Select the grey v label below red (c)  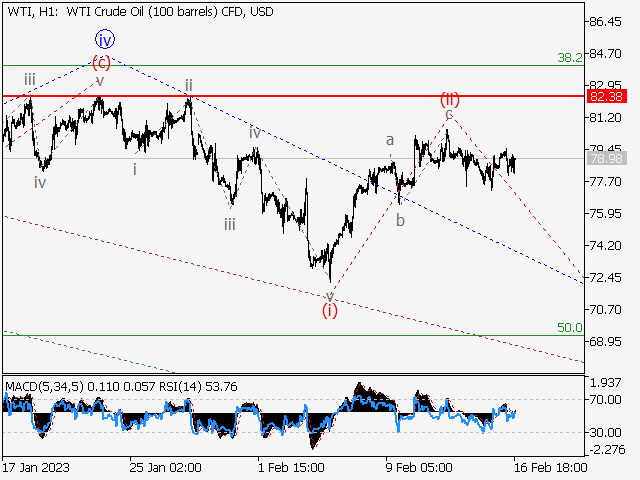tap(100, 80)
